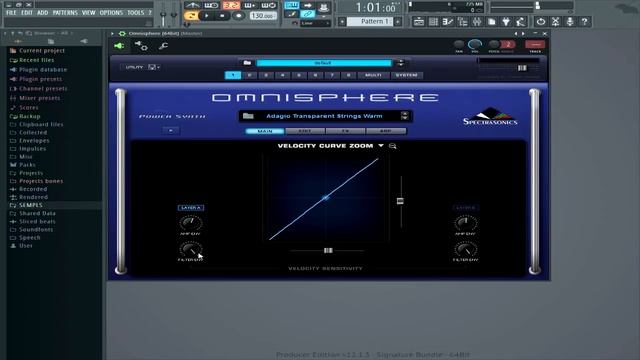The height and width of the screenshot is (360, 640).
Task: Open the Line snap dropdown
Action: coord(315,24)
